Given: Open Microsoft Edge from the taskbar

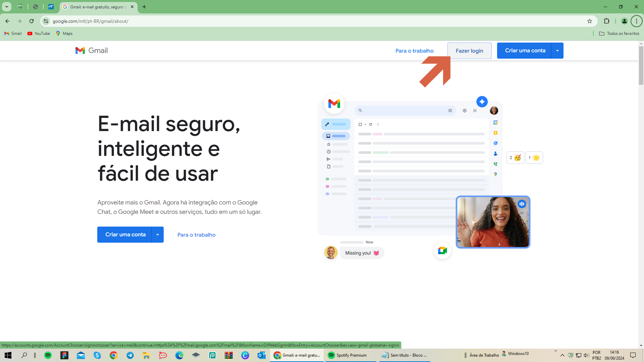Looking at the screenshot, I should click(x=179, y=355).
